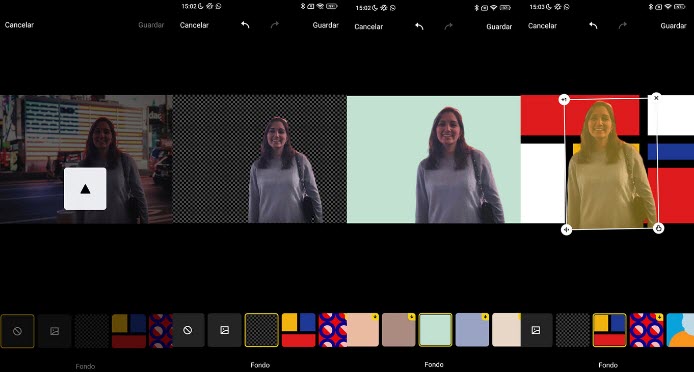Image resolution: width=694 pixels, height=372 pixels.
Task: Choose the selected mint green swatch
Action: point(436,330)
